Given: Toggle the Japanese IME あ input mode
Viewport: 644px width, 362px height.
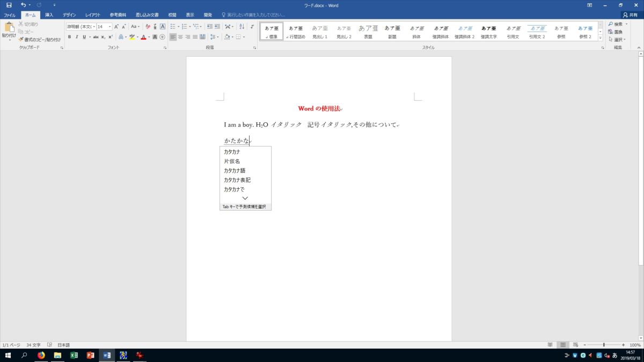Looking at the screenshot, I should [614, 355].
